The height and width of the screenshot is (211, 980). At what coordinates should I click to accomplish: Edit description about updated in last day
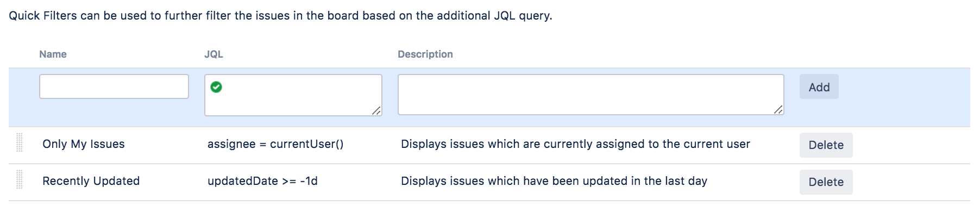point(554,181)
